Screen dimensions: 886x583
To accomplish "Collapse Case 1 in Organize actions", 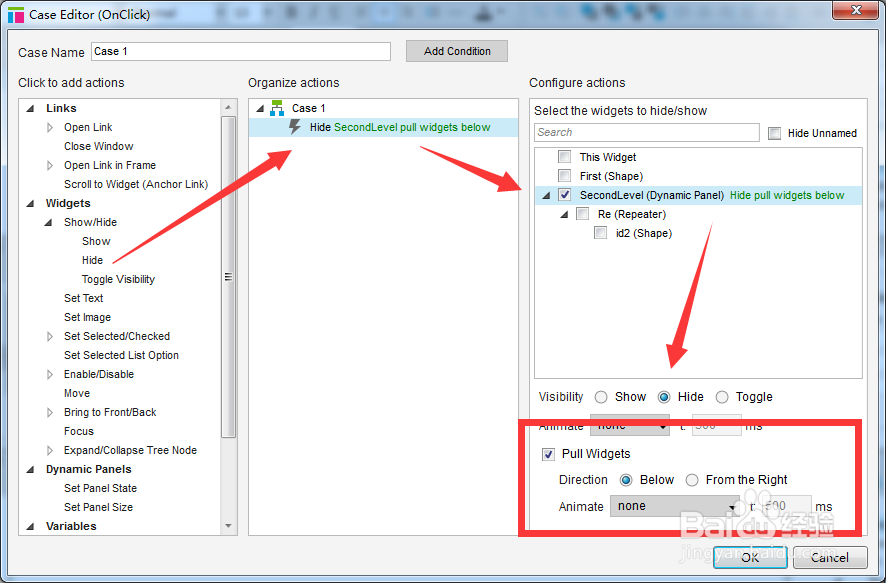I will click(260, 108).
